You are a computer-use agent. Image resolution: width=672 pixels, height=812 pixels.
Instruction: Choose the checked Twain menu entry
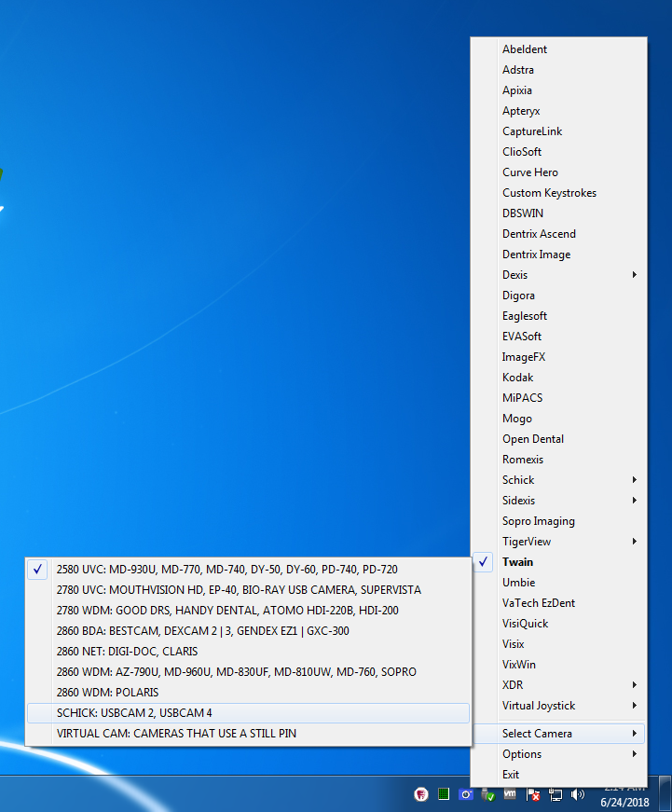click(559, 562)
